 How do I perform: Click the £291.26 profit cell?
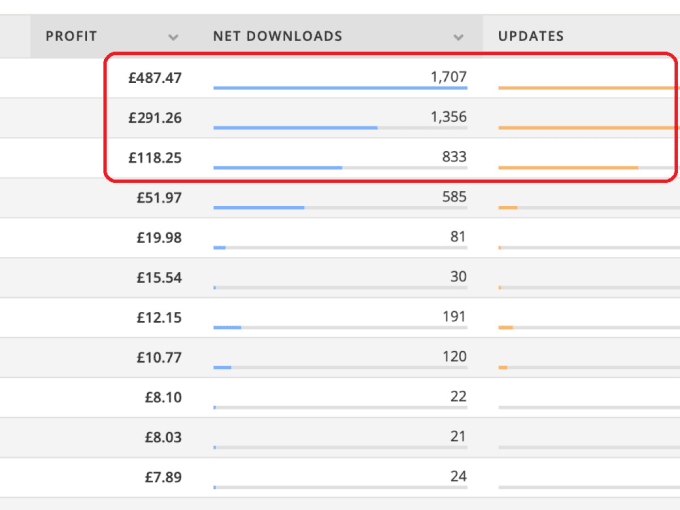(155, 118)
